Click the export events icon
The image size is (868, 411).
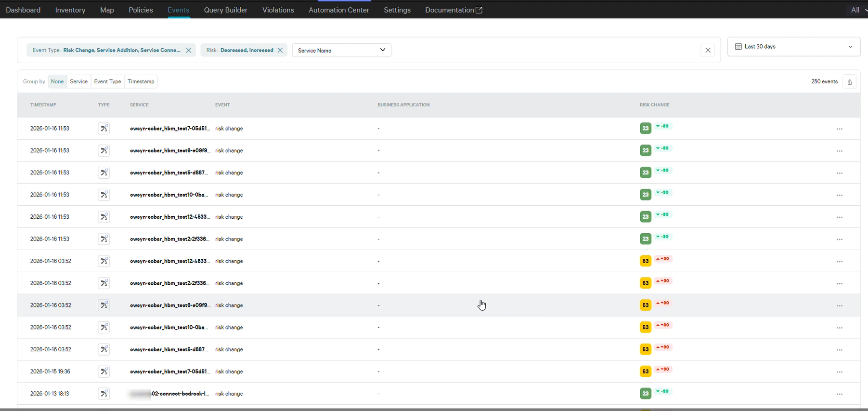[849, 82]
